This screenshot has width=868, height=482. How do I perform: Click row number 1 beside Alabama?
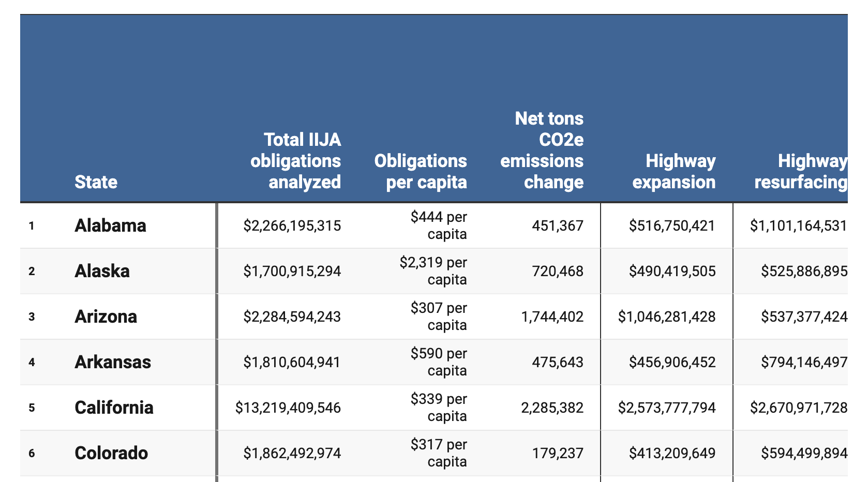click(32, 225)
